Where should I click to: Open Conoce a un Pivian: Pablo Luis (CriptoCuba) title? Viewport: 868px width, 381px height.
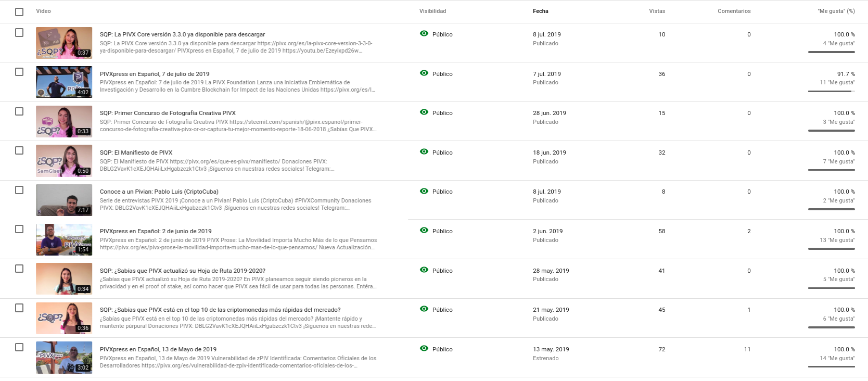pyautogui.click(x=159, y=192)
